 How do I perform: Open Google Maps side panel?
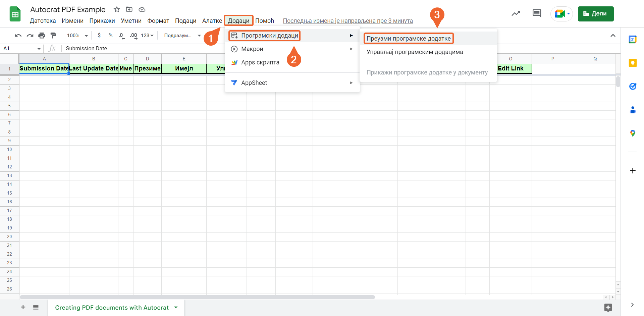click(x=633, y=134)
